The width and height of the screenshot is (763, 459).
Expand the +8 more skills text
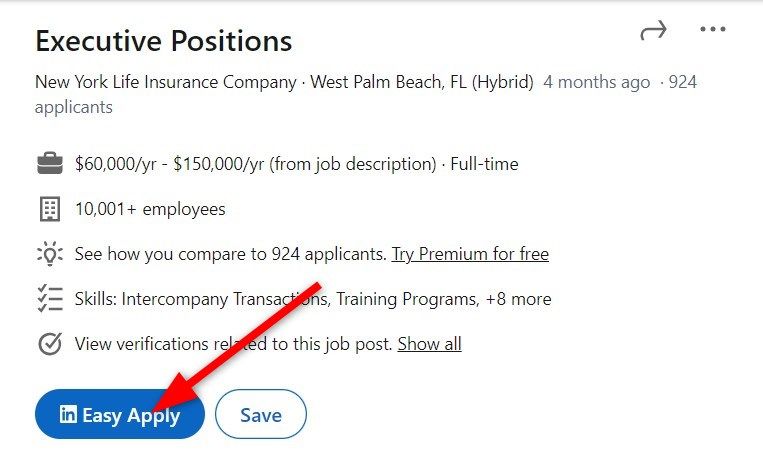(518, 299)
